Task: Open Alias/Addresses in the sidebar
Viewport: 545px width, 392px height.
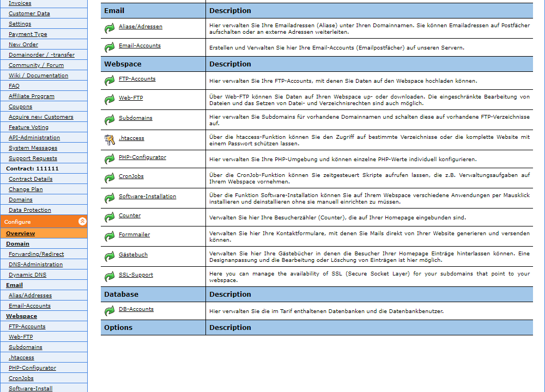Action: (30, 296)
